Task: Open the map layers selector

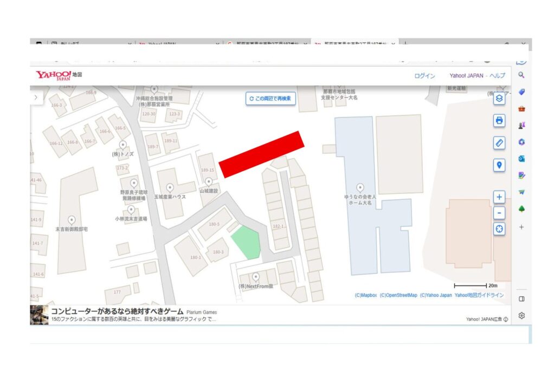Action: coord(499,99)
